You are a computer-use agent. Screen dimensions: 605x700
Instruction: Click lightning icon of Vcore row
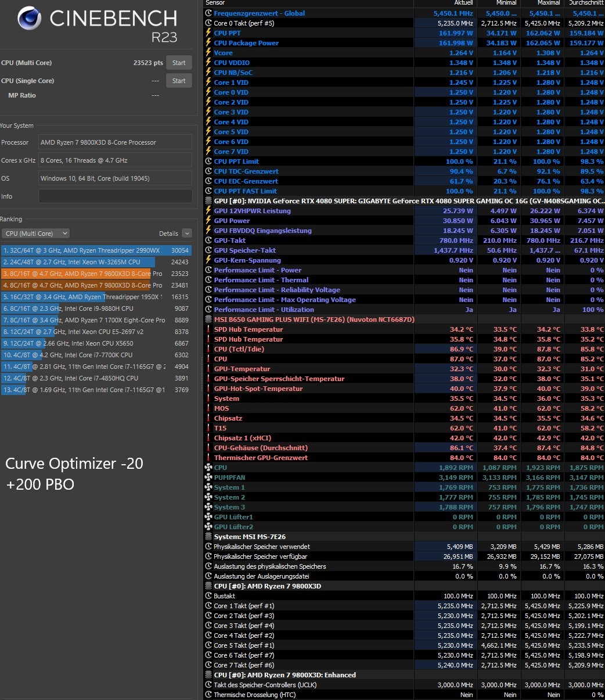(209, 53)
